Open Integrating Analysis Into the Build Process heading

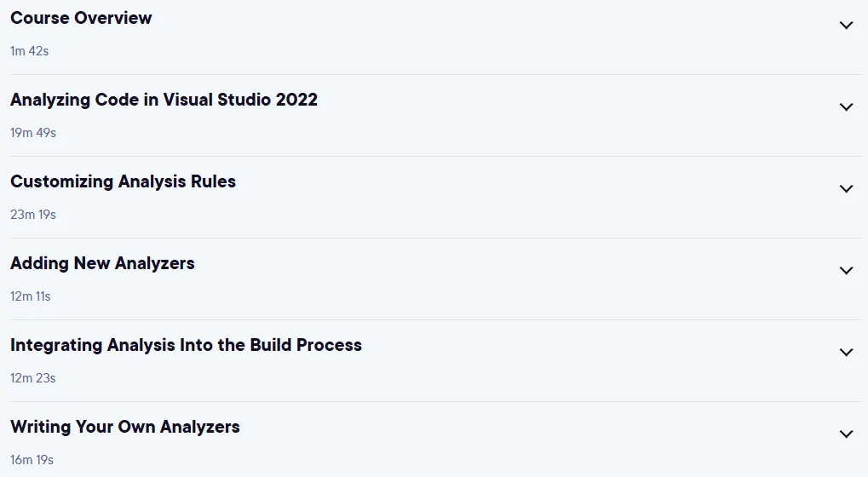tap(186, 345)
